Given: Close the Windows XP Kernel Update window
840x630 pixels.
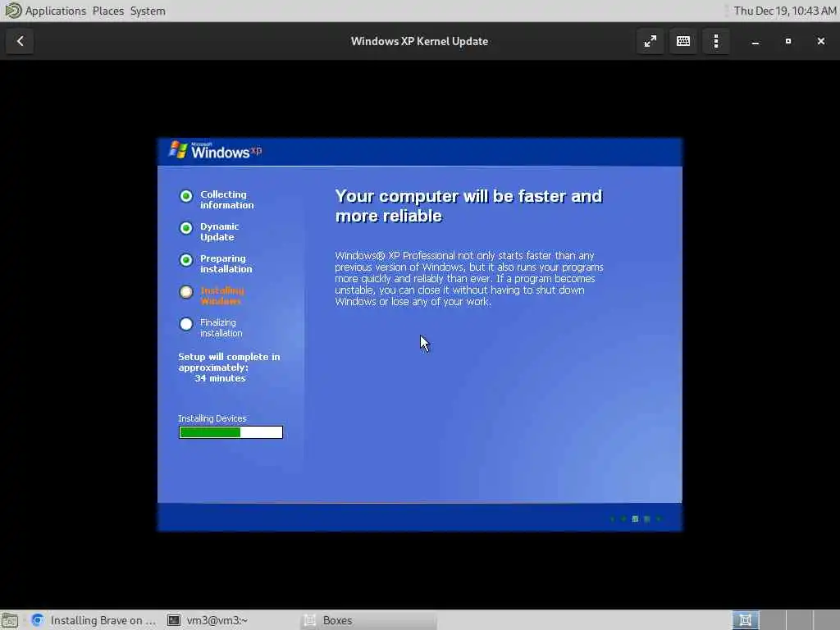Looking at the screenshot, I should pos(820,41).
